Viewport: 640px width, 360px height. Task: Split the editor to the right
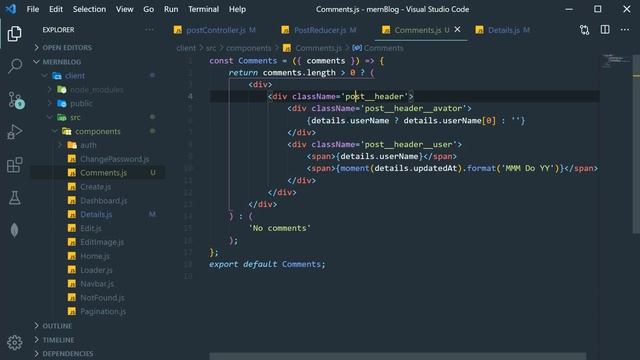tap(605, 29)
